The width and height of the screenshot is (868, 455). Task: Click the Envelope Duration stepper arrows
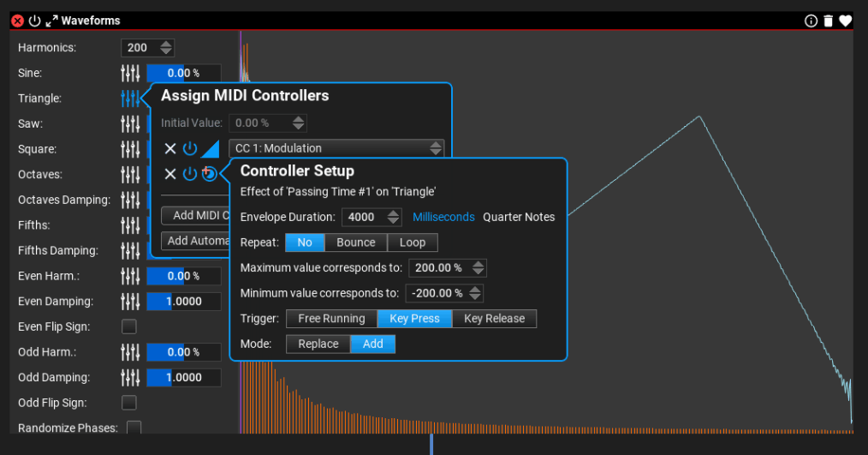pos(393,218)
